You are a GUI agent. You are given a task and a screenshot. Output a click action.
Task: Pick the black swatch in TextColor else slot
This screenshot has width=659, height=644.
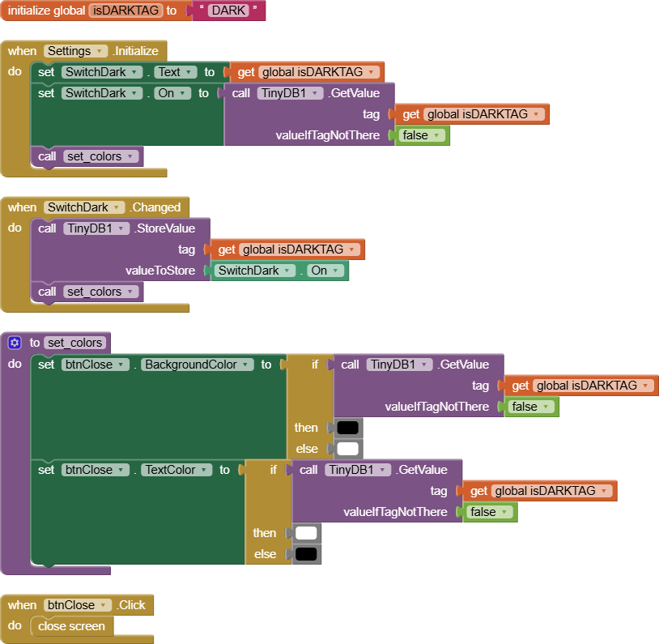(x=306, y=554)
